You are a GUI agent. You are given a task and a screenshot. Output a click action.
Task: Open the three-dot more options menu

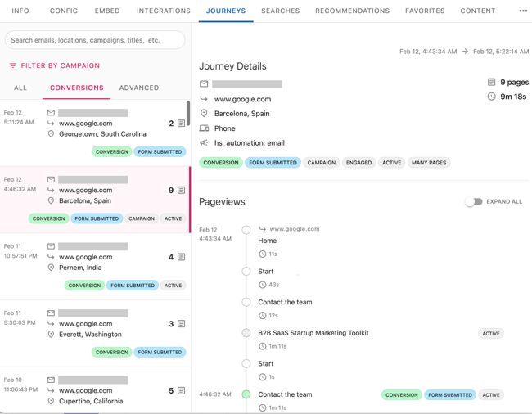click(x=523, y=11)
